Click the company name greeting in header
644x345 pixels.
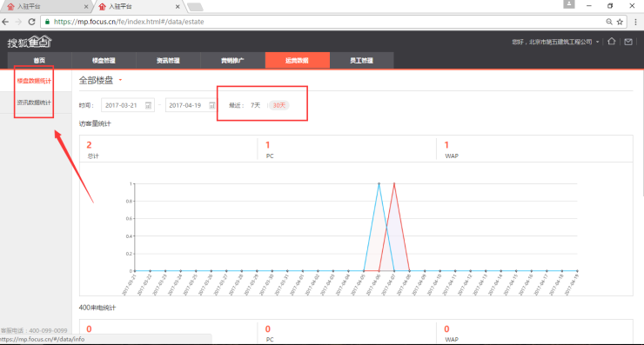552,42
